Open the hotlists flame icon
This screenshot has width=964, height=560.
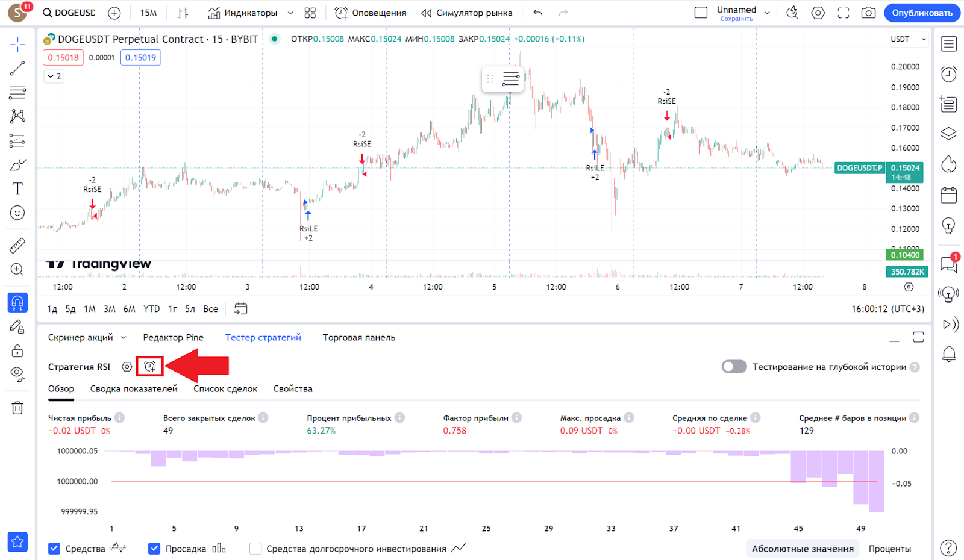[949, 164]
